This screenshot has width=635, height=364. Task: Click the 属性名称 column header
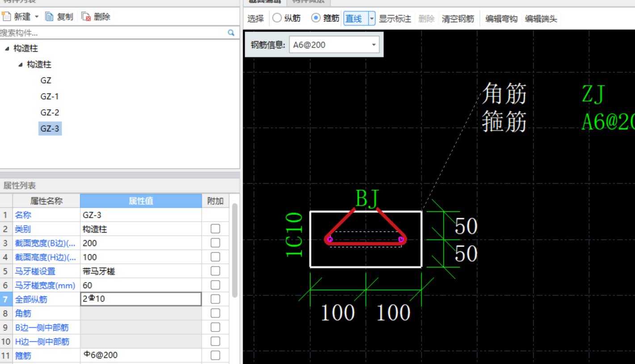[46, 201]
